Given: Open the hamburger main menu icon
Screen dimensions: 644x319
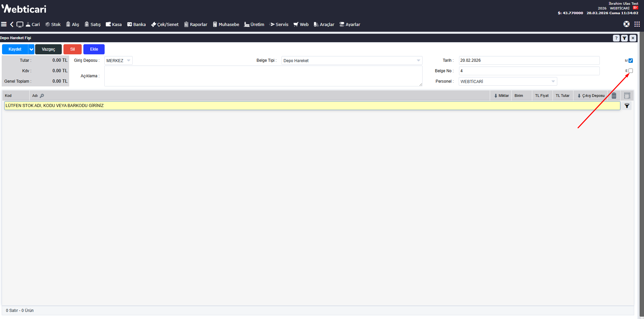Looking at the screenshot, I should click(x=4, y=24).
